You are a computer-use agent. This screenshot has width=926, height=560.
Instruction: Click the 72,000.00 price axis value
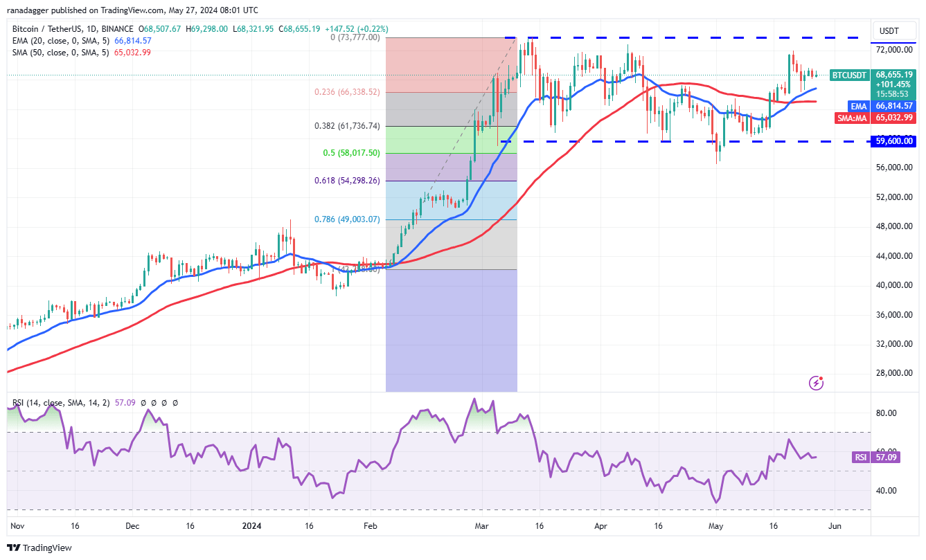(x=896, y=49)
